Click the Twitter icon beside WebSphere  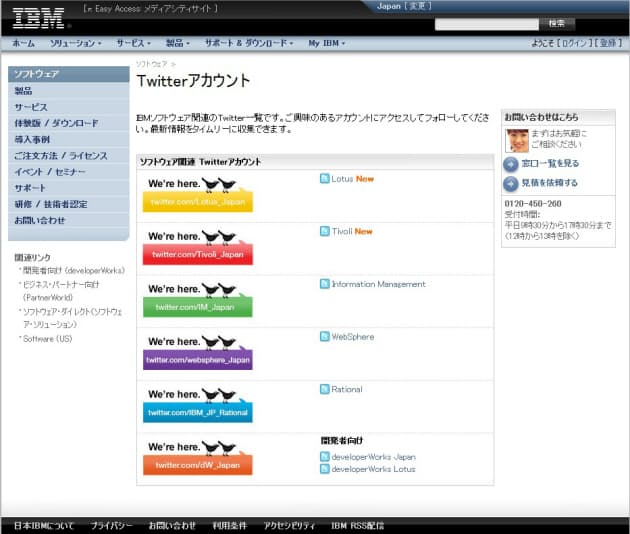324,337
